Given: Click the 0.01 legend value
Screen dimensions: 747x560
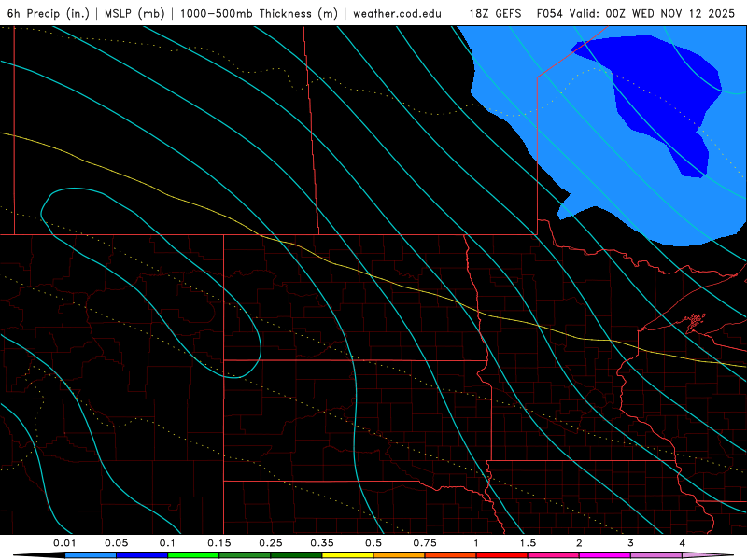Looking at the screenshot, I should 64,543.
